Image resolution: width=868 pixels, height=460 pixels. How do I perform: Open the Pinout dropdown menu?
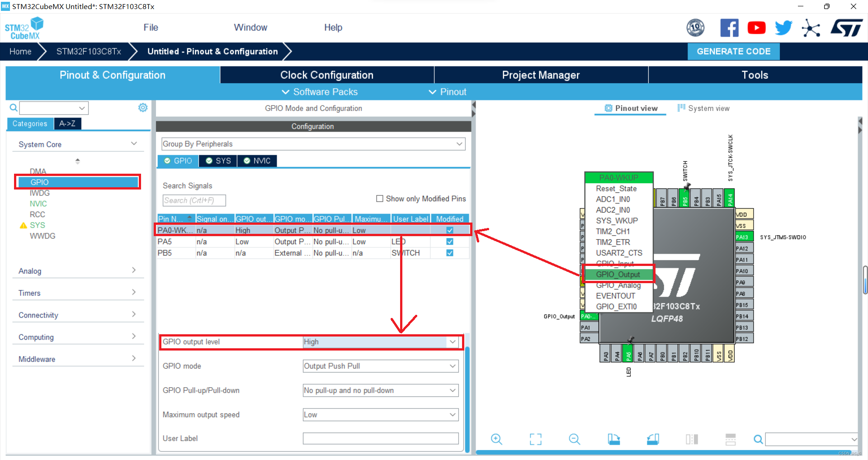point(448,92)
